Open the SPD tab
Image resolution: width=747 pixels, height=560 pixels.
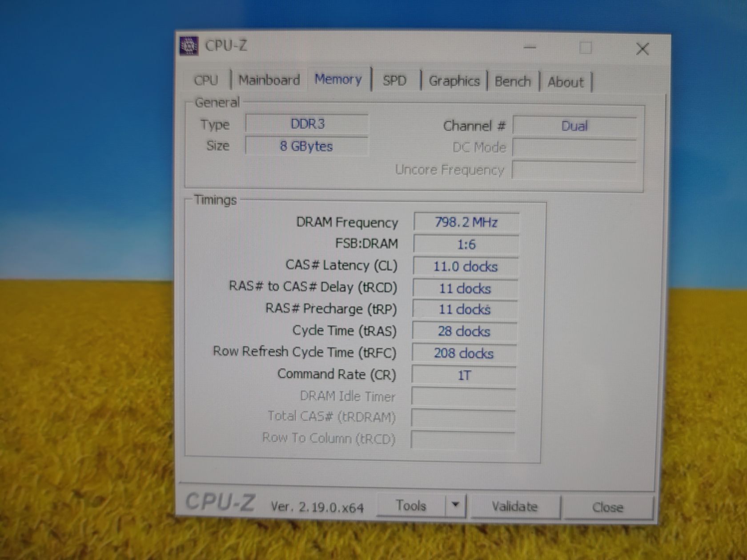pyautogui.click(x=395, y=81)
